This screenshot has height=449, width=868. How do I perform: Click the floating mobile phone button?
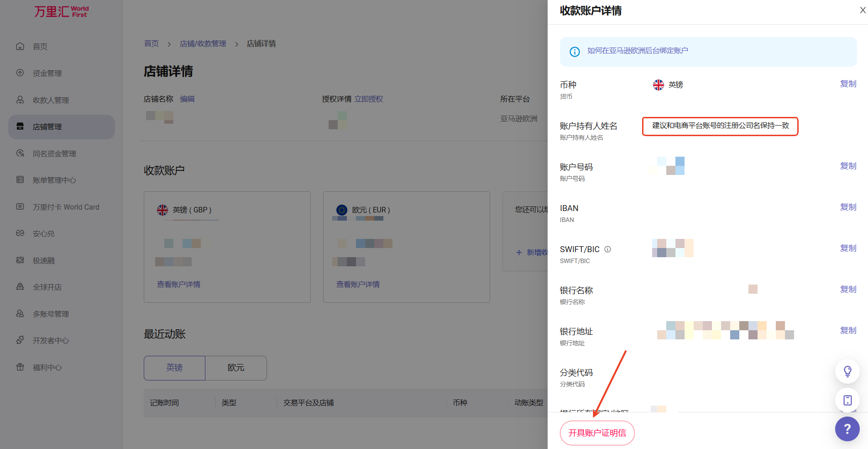[847, 400]
